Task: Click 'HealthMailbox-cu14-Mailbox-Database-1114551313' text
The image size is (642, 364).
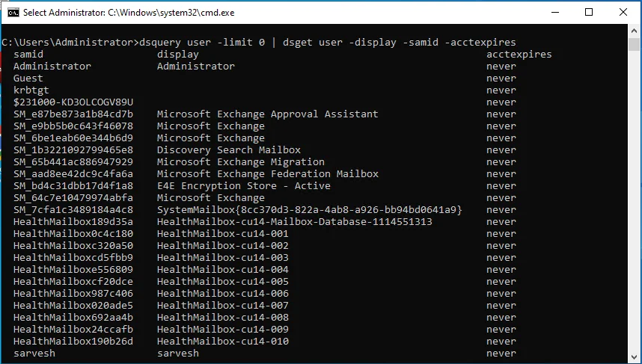Action: [x=295, y=222]
